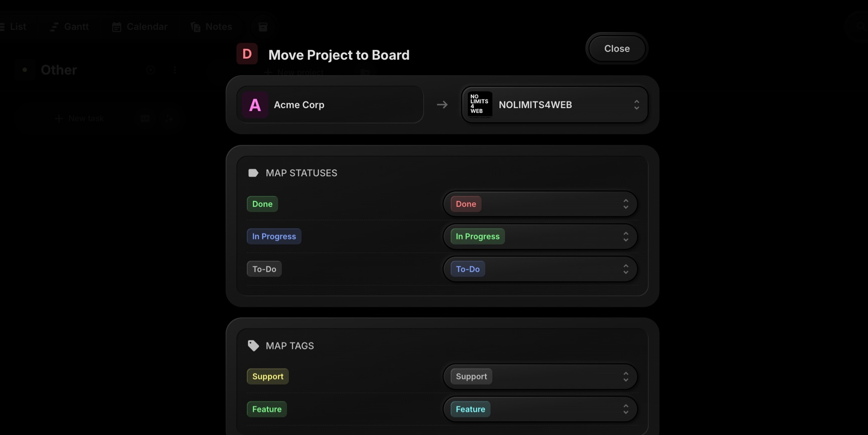Open the kebab menu beside Other
868x435 pixels.
(x=175, y=69)
